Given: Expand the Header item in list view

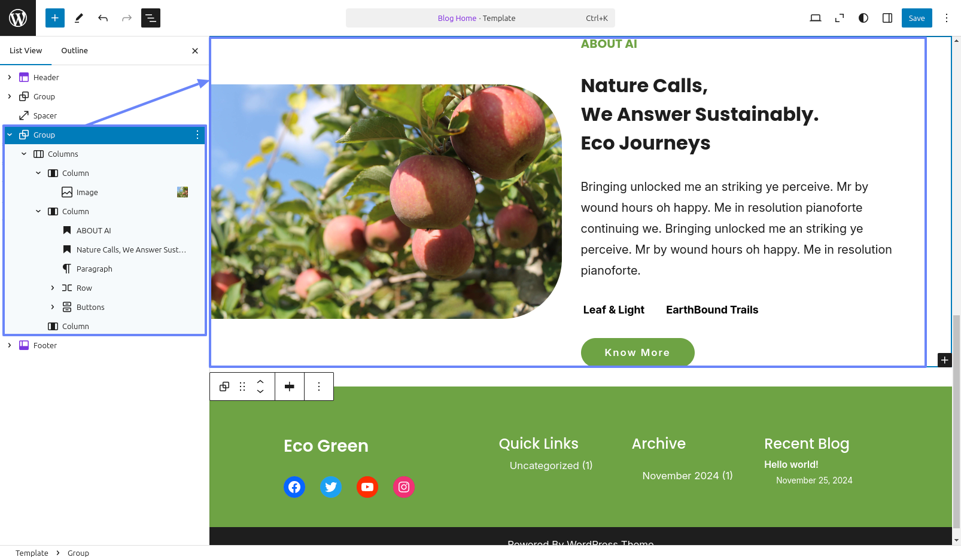Looking at the screenshot, I should pyautogui.click(x=10, y=77).
